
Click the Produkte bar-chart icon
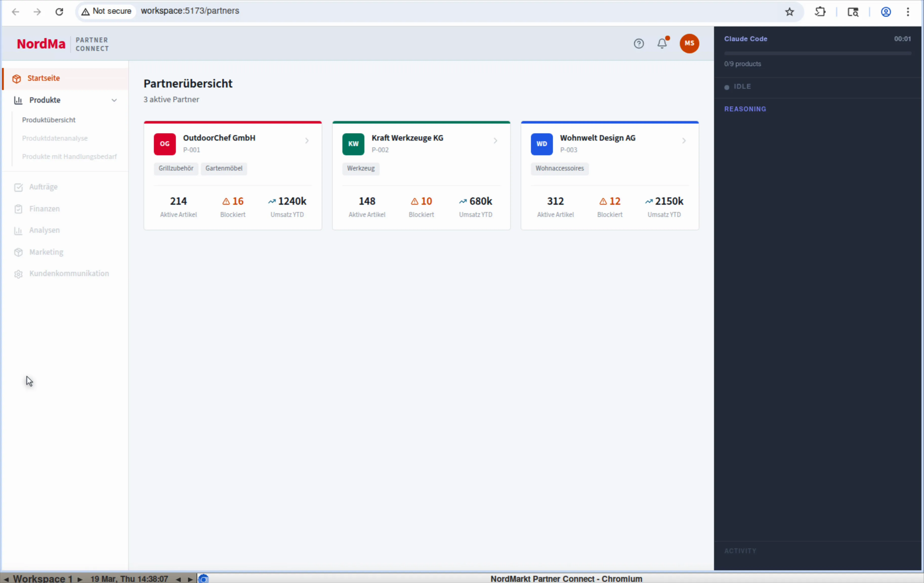coord(18,100)
